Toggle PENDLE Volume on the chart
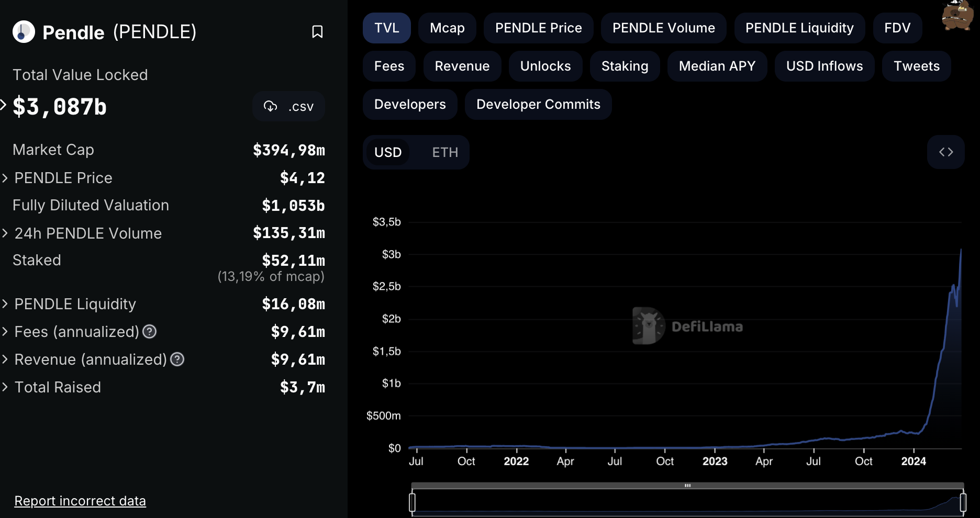980x518 pixels. click(664, 28)
